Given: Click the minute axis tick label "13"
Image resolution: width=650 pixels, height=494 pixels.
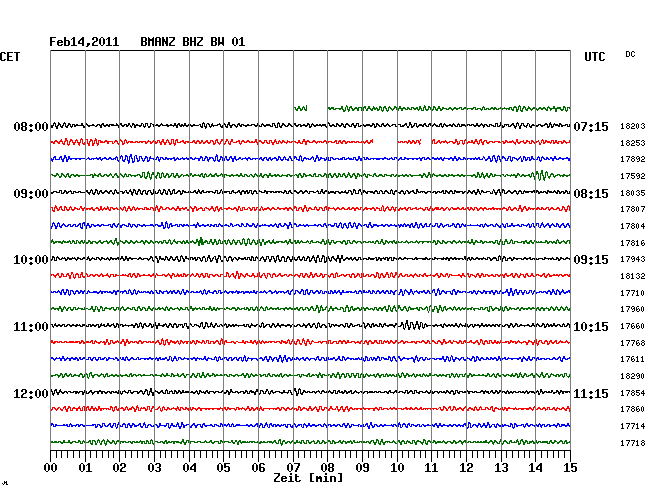Looking at the screenshot, I should [501, 468].
